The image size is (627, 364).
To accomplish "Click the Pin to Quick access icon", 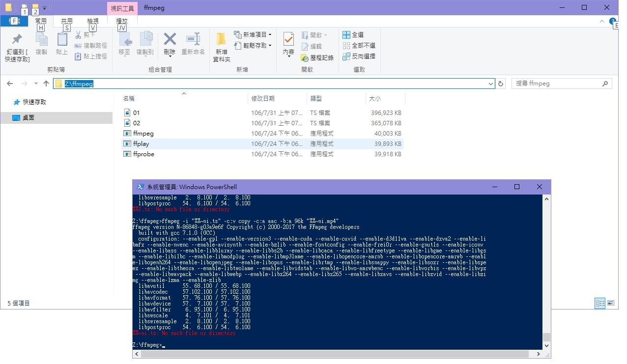I will click(x=17, y=39).
